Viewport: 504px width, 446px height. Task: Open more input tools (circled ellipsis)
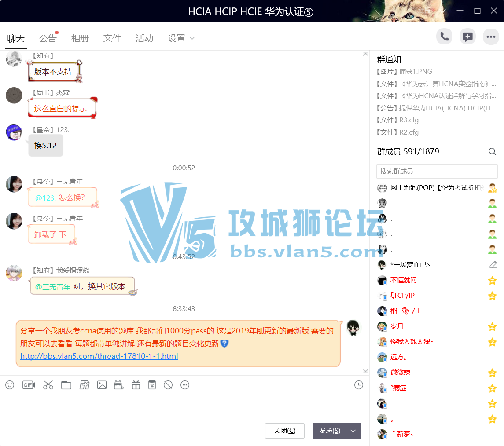coord(185,385)
